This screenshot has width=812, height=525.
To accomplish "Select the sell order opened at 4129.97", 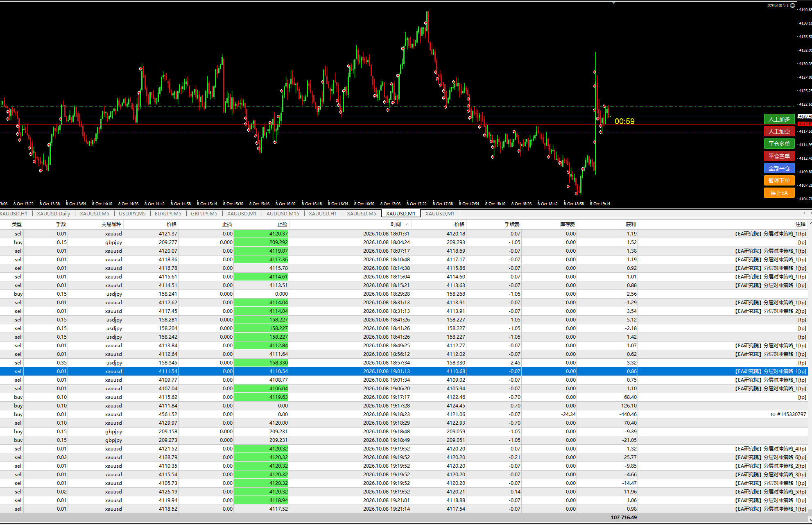I will pos(403,423).
